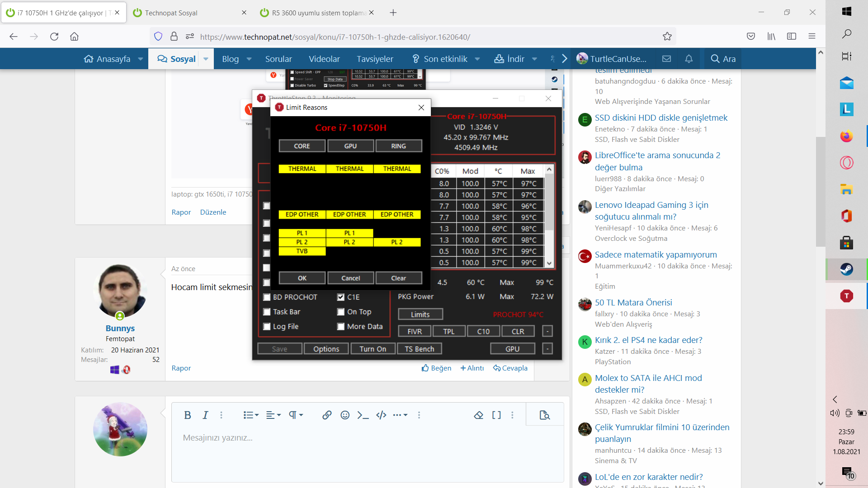This screenshot has width=868, height=488.
Task: Click the bookmark star in the address bar
Action: [667, 37]
